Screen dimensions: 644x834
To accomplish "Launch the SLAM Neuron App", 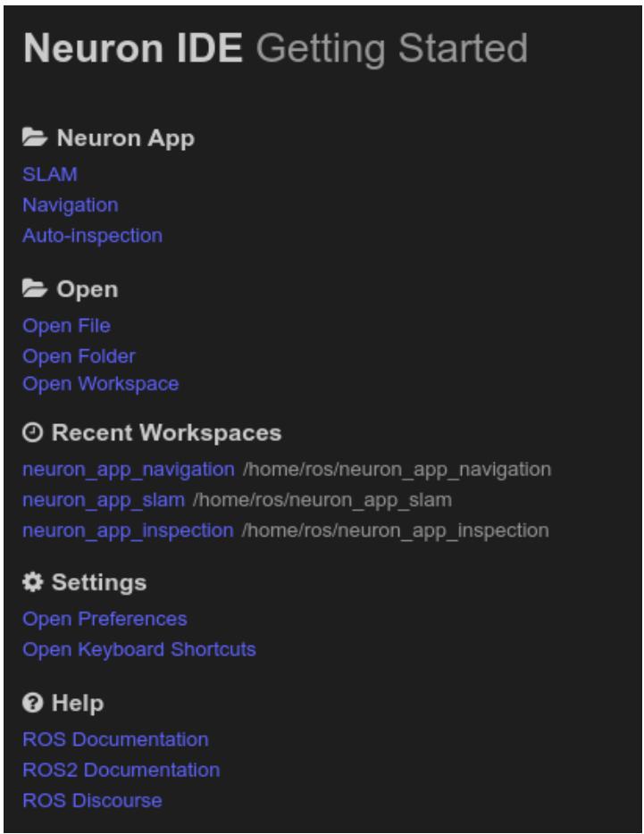I will [x=50, y=174].
